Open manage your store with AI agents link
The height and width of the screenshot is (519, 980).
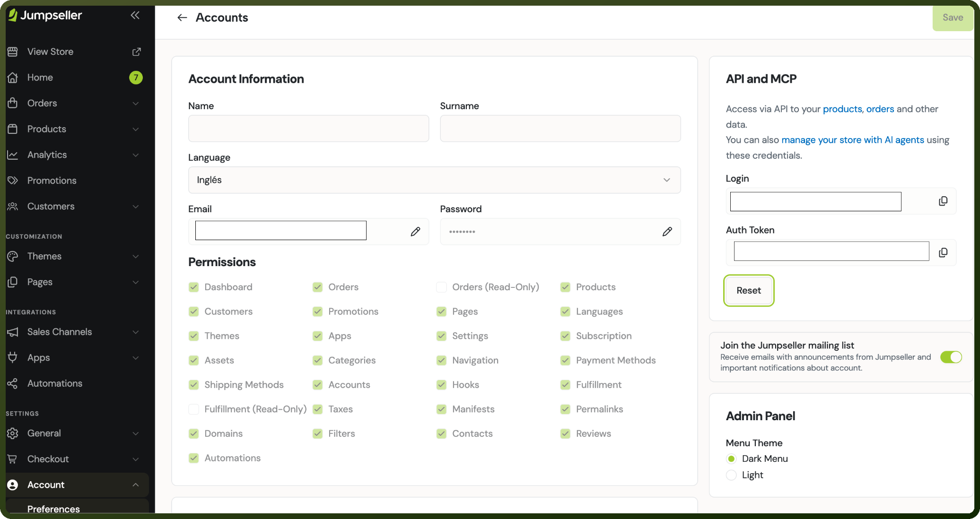pyautogui.click(x=853, y=140)
